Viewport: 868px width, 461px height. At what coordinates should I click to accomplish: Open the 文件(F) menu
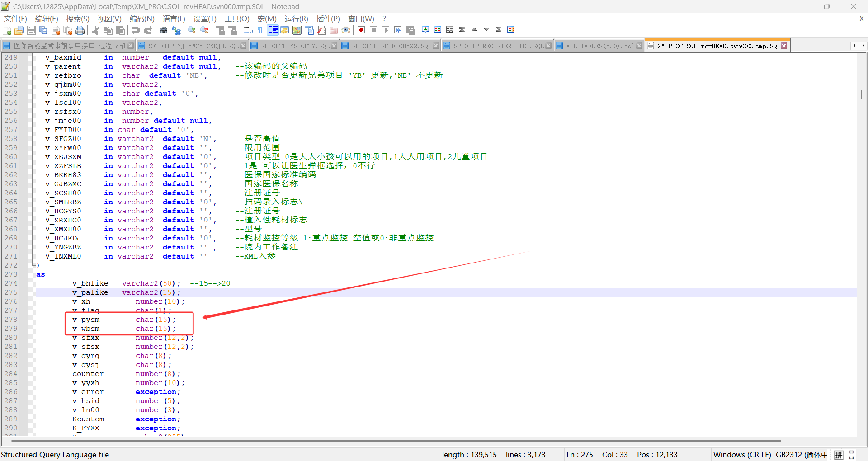tap(15, 19)
